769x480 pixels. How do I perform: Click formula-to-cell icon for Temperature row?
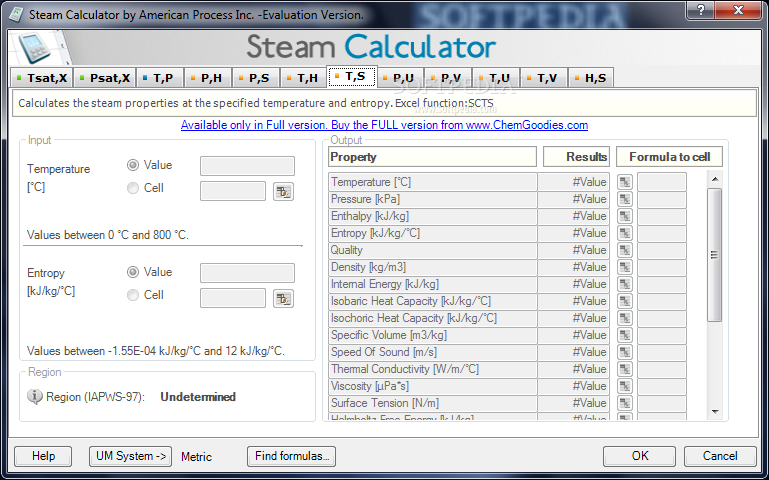[x=624, y=182]
